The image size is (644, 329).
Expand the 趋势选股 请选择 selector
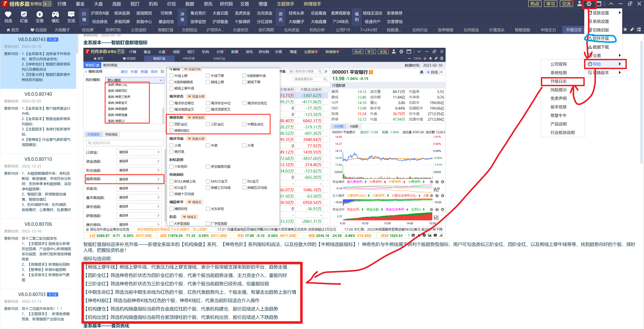click(139, 179)
